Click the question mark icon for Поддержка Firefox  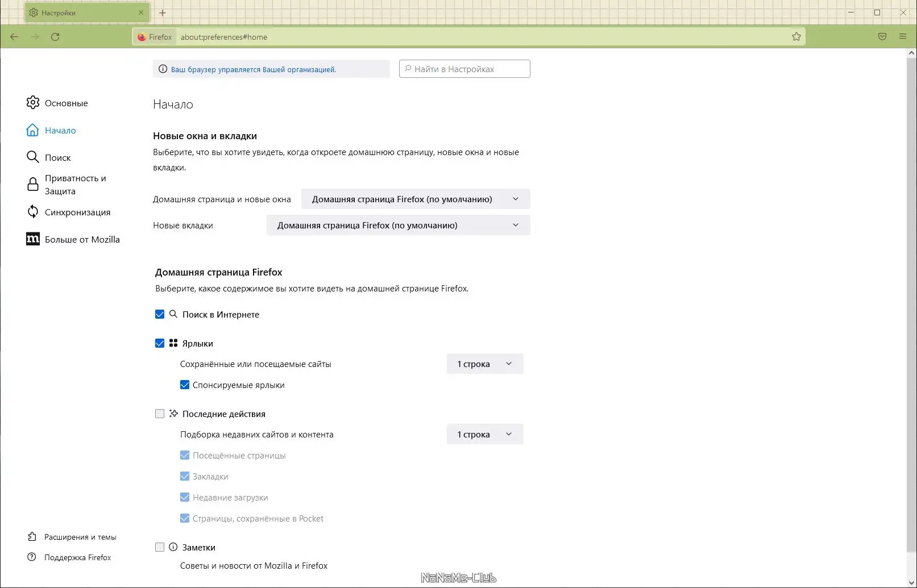[x=32, y=557]
